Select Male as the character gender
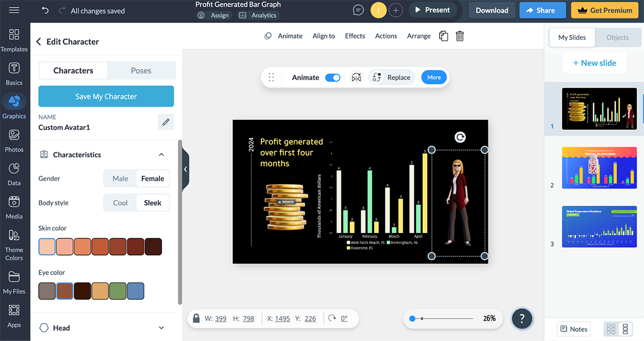This screenshot has height=341, width=644. pos(120,178)
